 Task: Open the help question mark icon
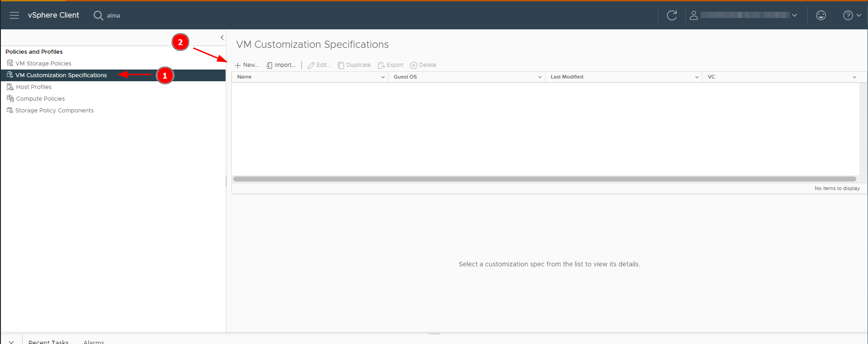(x=848, y=15)
